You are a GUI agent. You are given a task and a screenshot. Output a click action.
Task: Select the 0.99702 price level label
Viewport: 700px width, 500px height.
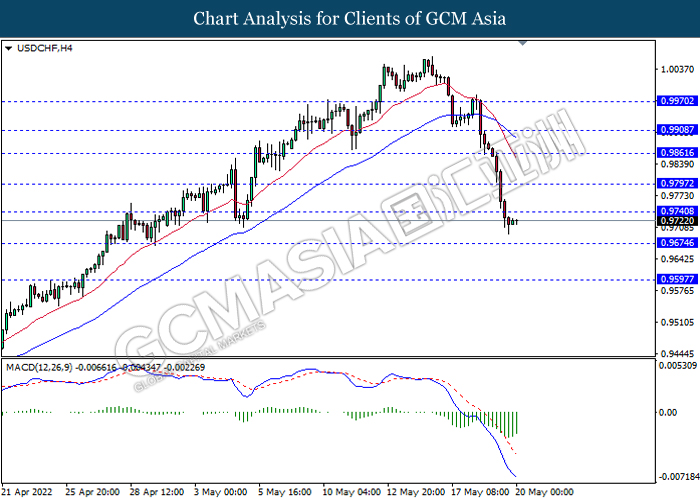677,101
